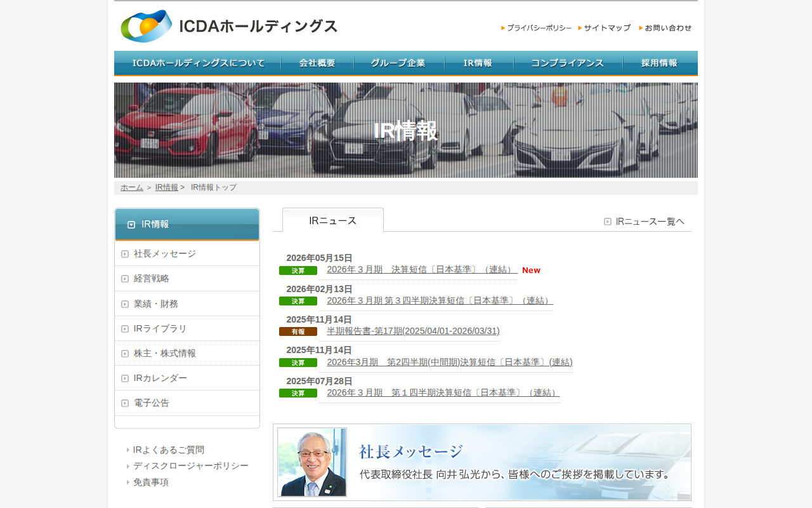Screen dimensions: 812x508
Task: Click the ICDA Holdings logo icon
Action: [x=147, y=26]
